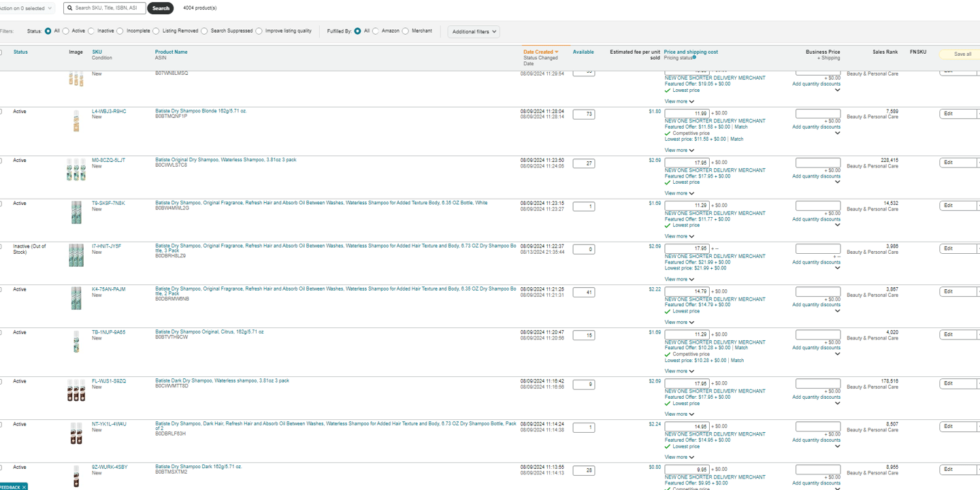Click Edit for SKU L4-WBJ3-R9HC
980x490 pixels.
958,114
